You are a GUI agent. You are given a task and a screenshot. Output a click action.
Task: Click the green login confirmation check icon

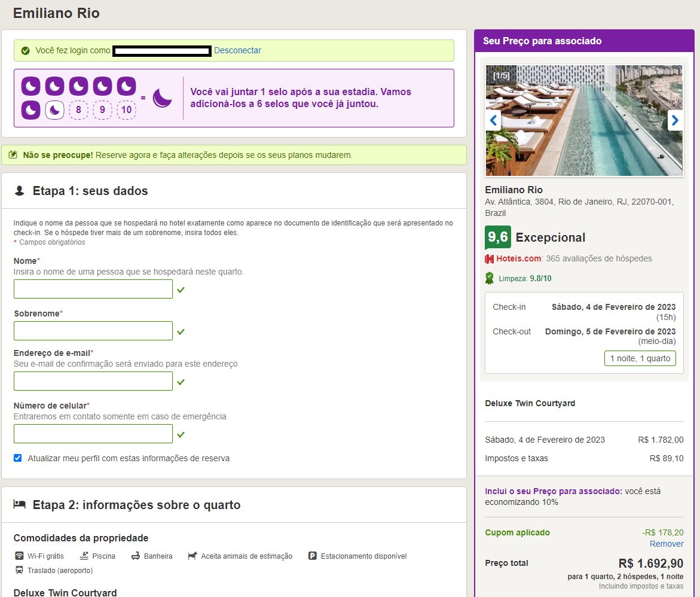26,50
